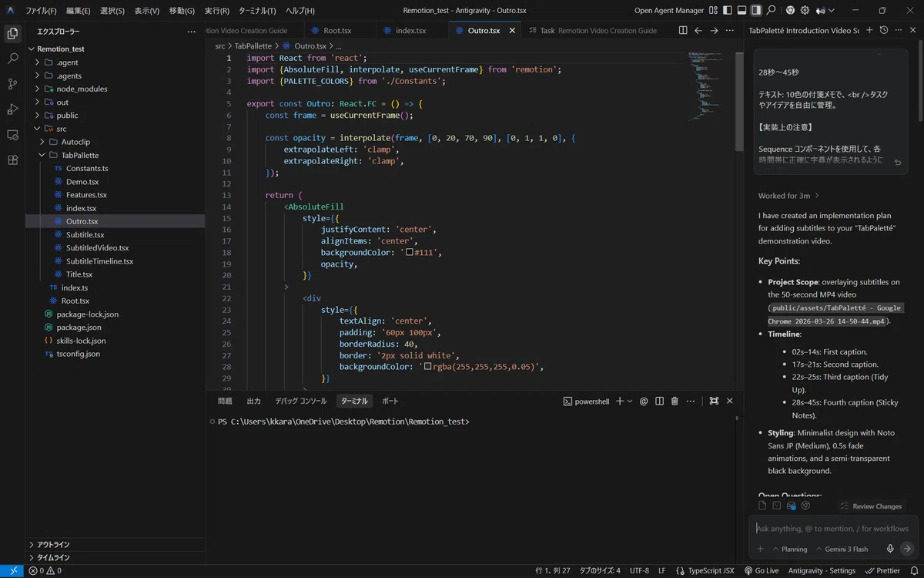Split the terminal panel
The height and width of the screenshot is (578, 924).
point(659,401)
